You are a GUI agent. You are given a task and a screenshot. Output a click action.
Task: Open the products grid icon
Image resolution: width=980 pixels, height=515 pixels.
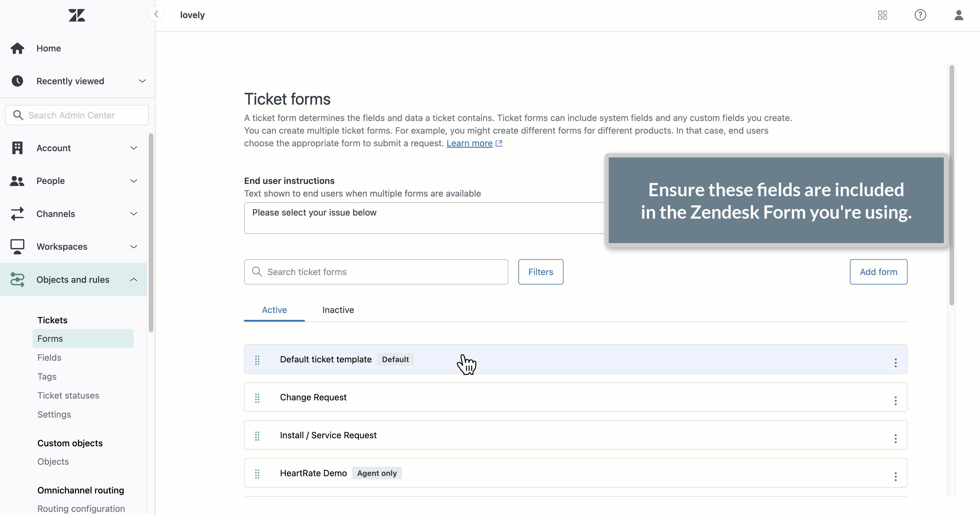point(883,15)
